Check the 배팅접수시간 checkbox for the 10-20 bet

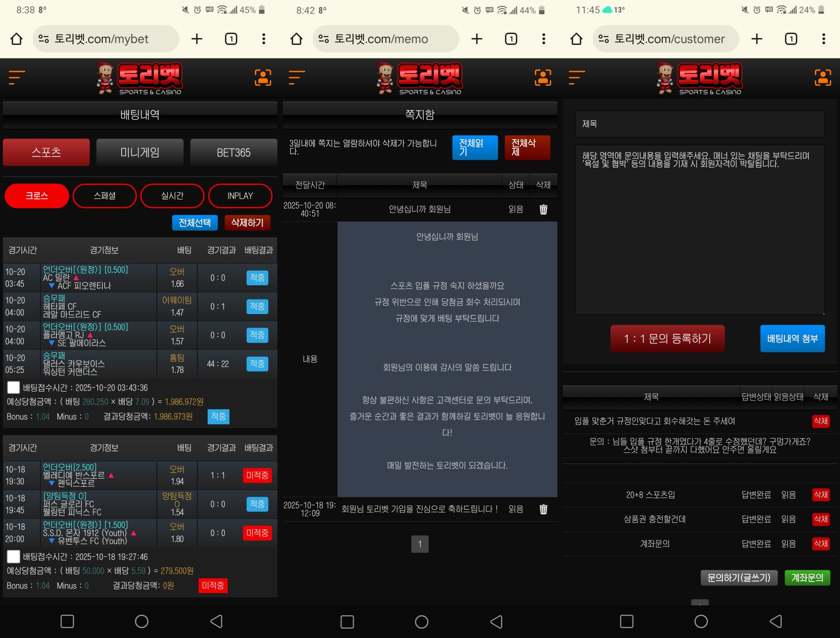click(14, 387)
